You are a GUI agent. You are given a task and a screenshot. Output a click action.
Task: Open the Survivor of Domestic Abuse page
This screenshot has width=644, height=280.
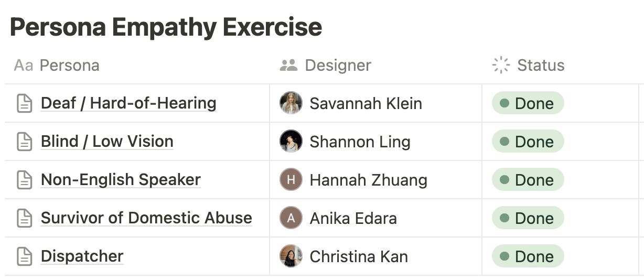[x=146, y=218]
